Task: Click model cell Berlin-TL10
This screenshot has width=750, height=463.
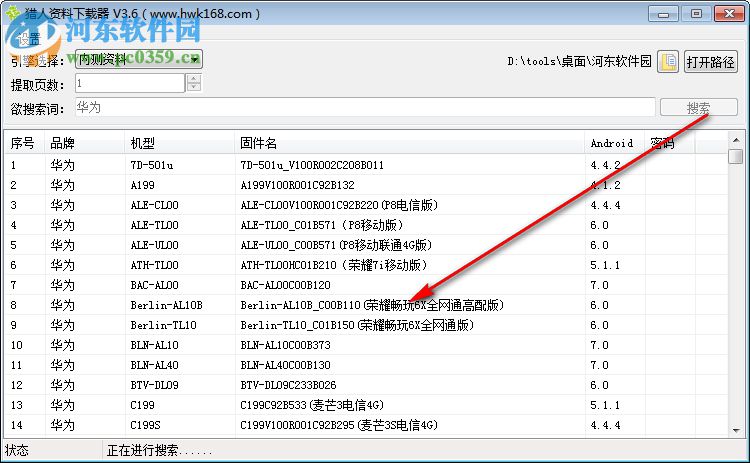Action: [164, 325]
